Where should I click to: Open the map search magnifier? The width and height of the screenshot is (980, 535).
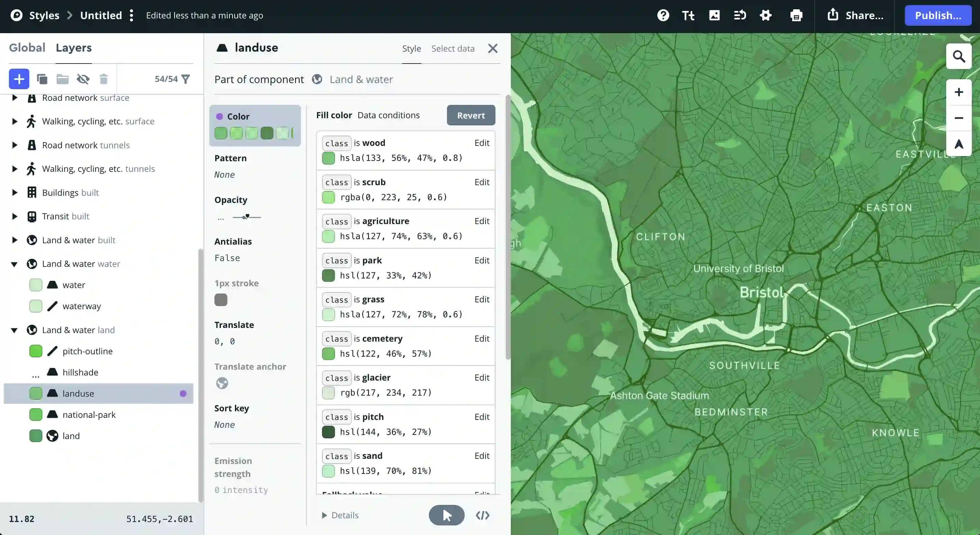(x=959, y=56)
